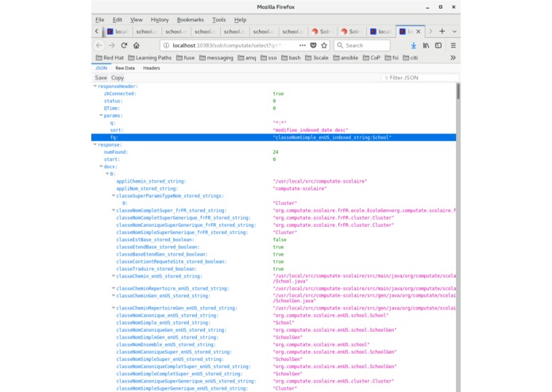Switch to Headers view tab

(152, 68)
